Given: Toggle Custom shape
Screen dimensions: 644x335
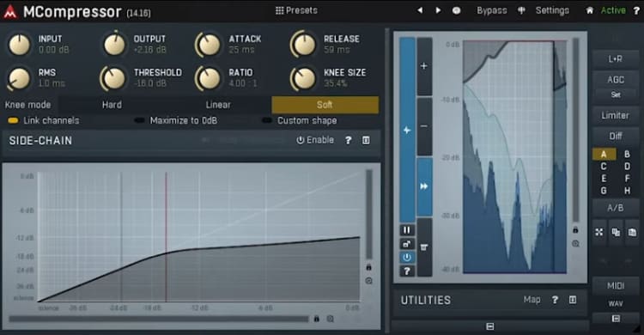Looking at the screenshot, I should click(300, 120).
